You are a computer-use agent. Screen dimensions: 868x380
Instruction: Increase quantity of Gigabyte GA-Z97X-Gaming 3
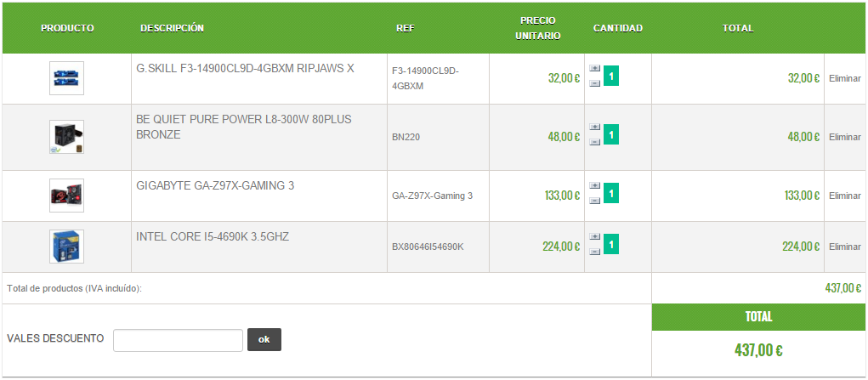594,185
